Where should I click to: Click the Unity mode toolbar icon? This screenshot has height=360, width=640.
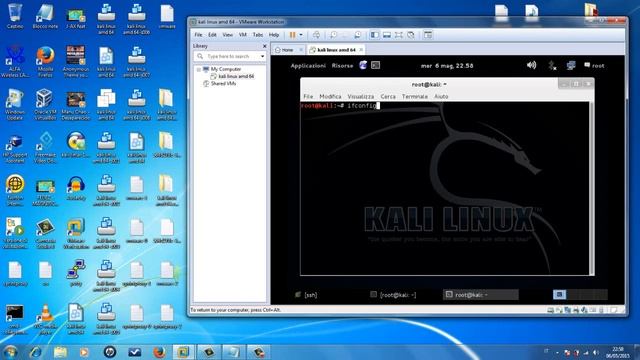[411, 35]
